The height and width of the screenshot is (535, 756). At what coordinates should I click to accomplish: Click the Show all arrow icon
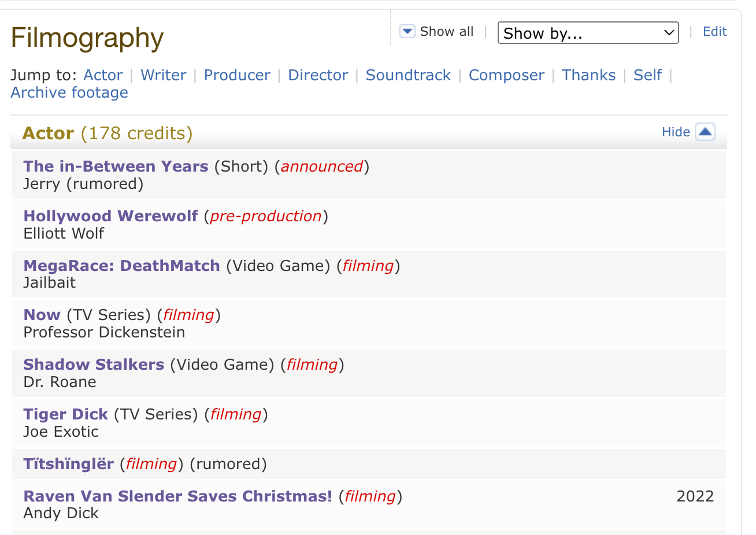click(407, 31)
